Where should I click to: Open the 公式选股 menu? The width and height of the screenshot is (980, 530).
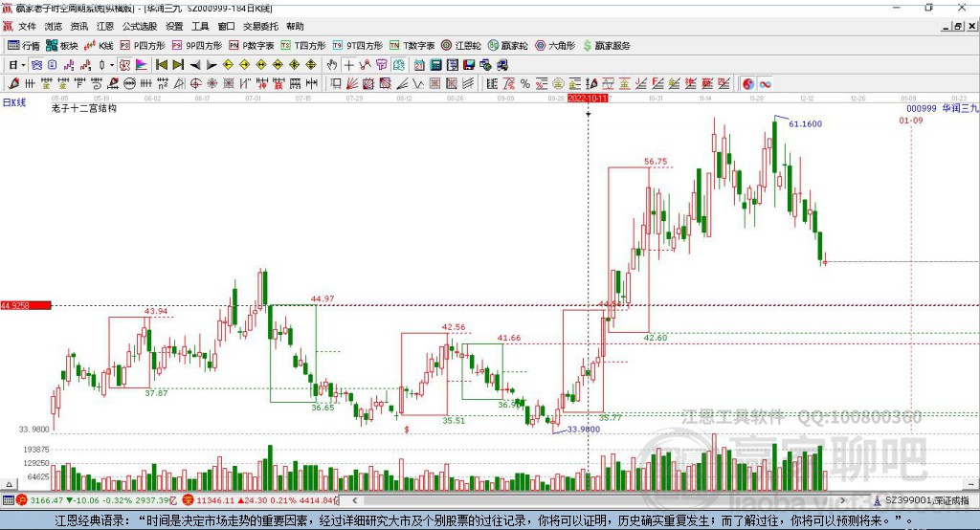click(140, 26)
